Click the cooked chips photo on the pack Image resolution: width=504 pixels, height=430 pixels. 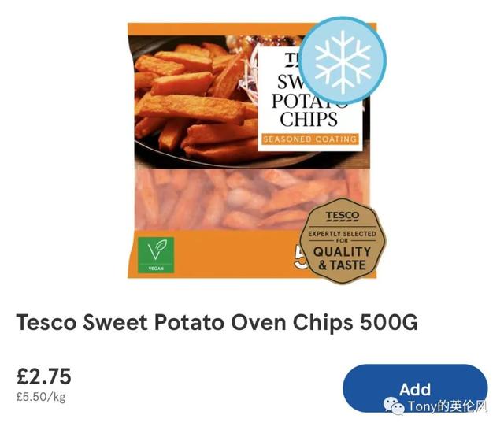[196, 102]
